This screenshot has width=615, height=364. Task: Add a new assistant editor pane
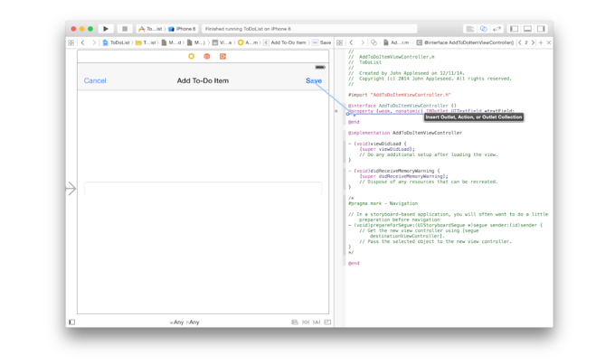[x=541, y=42]
